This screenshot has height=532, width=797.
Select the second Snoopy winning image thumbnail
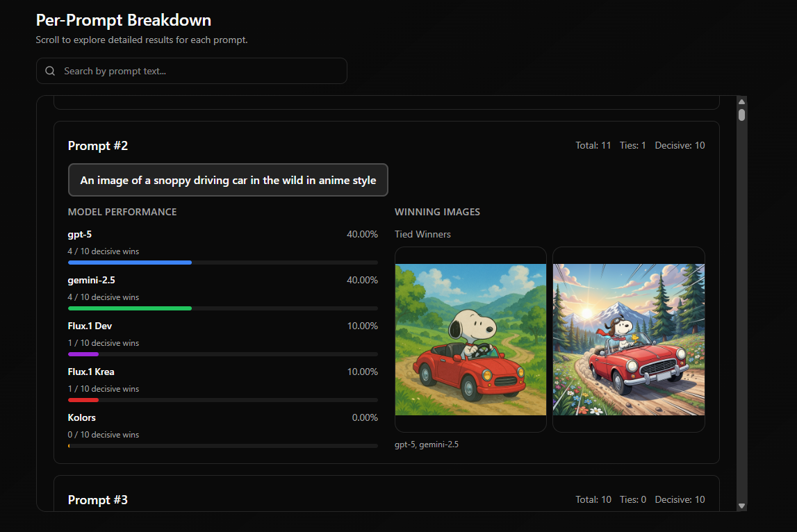[628, 339]
